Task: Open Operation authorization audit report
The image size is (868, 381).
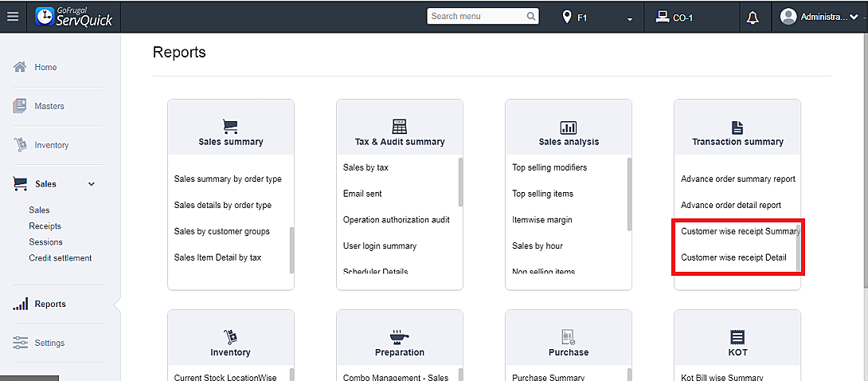Action: 397,220
